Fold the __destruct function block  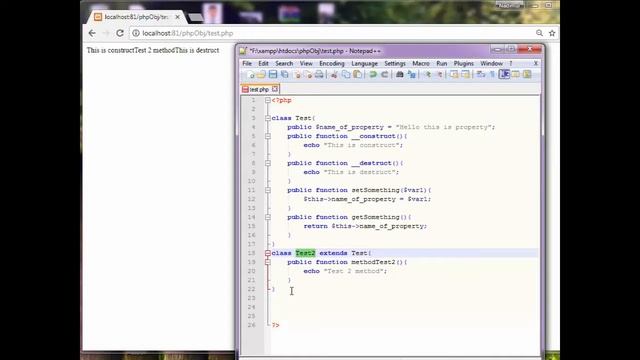pos(268,163)
